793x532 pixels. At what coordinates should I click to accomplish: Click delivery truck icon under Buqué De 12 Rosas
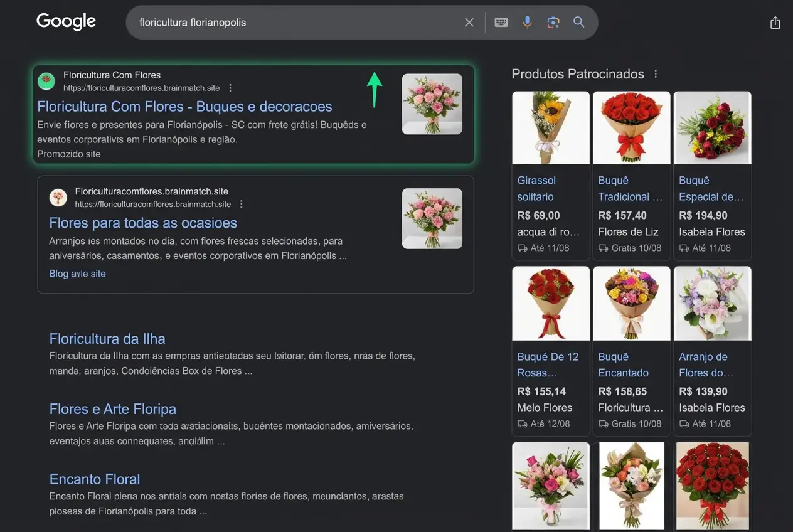coord(522,423)
